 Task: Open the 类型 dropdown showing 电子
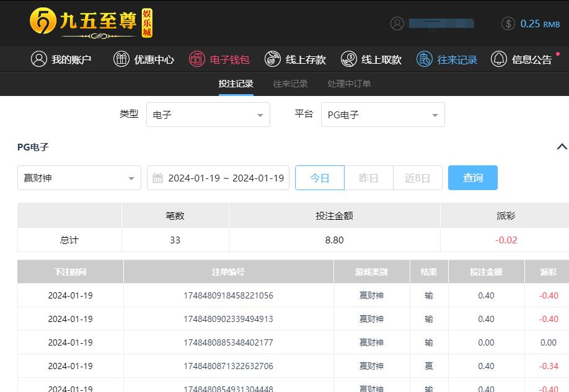click(x=208, y=115)
